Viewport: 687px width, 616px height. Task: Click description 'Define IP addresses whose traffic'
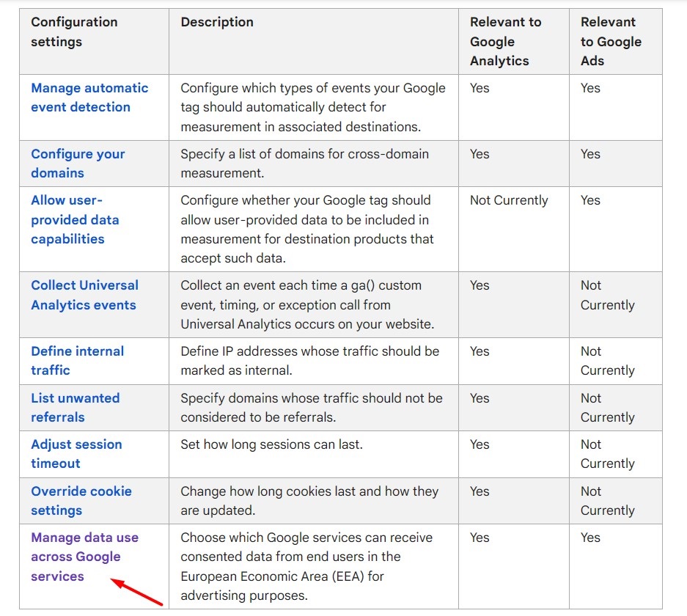click(309, 361)
